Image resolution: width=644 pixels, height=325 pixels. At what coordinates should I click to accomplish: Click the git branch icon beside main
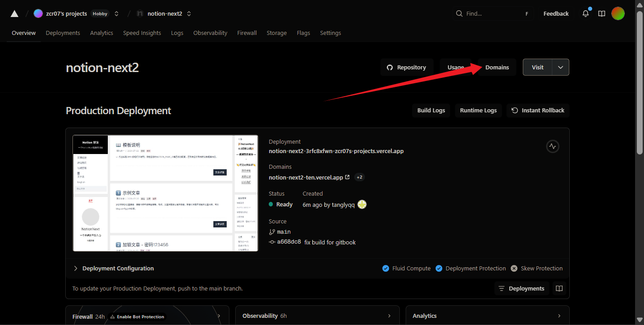pyautogui.click(x=272, y=232)
